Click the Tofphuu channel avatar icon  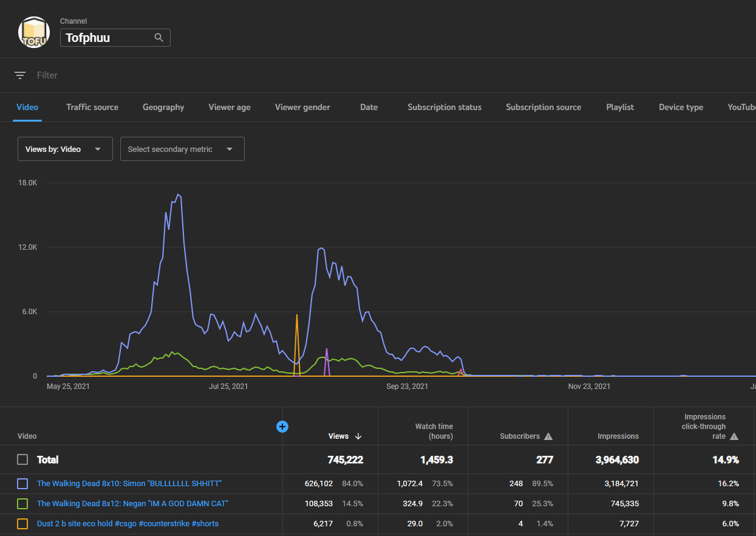click(x=34, y=32)
